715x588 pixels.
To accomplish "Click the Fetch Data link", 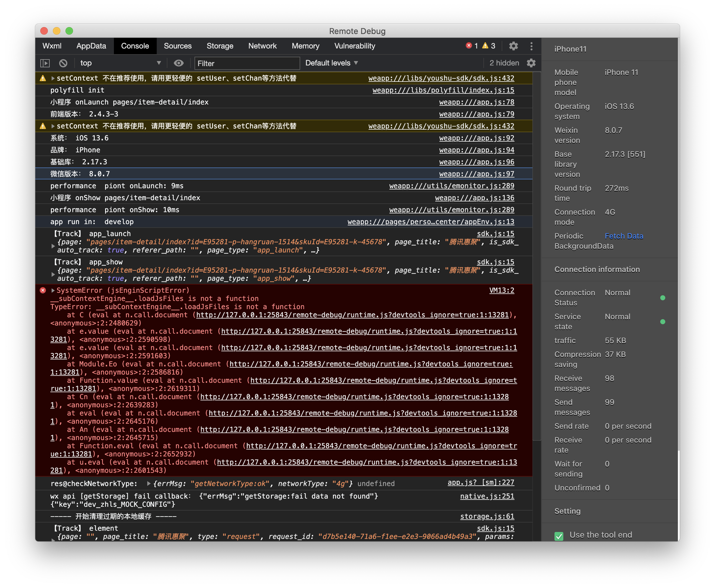I will pyautogui.click(x=624, y=236).
